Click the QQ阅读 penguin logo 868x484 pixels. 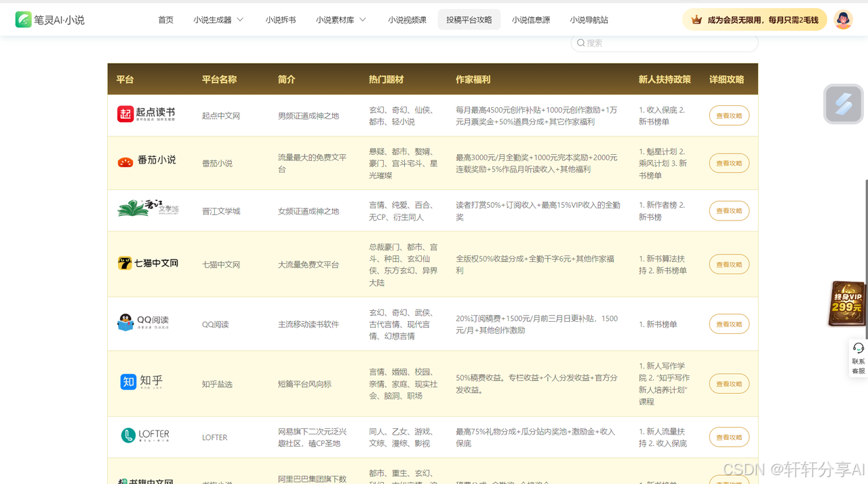pyautogui.click(x=143, y=322)
